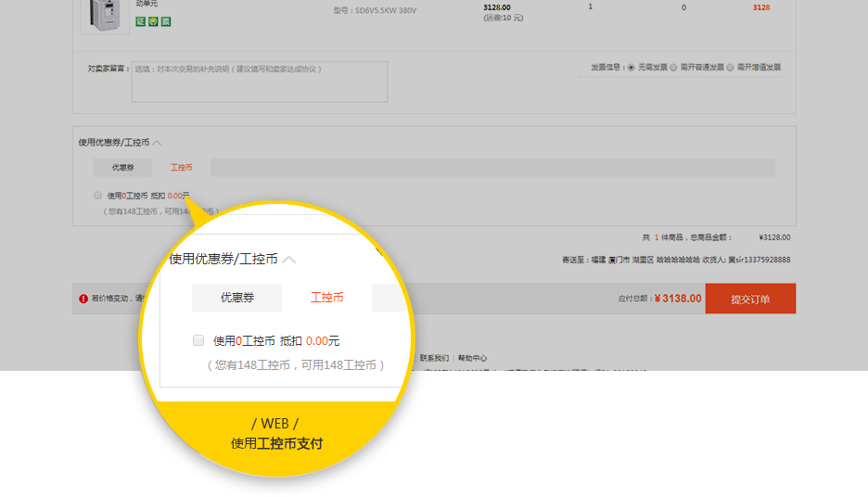Screen dimensions: 868x497
Task: Open the inverter product thumbnail image
Action: coord(105,14)
